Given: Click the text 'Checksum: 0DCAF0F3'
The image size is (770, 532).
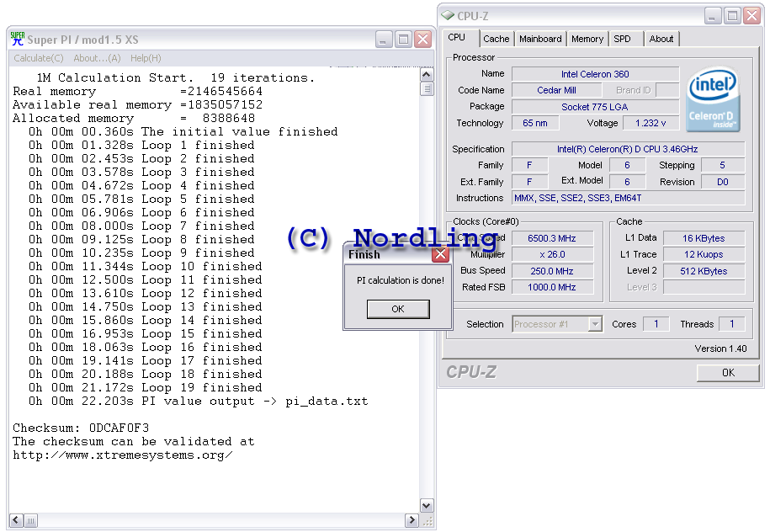Looking at the screenshot, I should [x=81, y=428].
